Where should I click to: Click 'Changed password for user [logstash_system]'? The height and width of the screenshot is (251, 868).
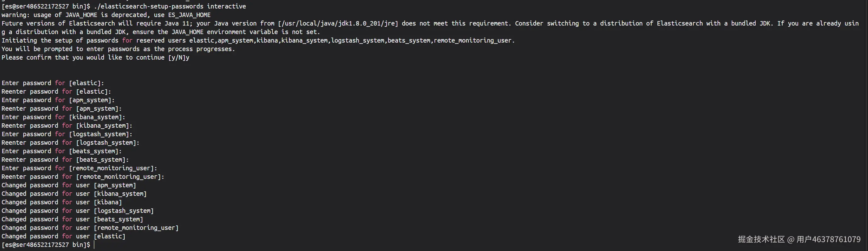[77, 211]
